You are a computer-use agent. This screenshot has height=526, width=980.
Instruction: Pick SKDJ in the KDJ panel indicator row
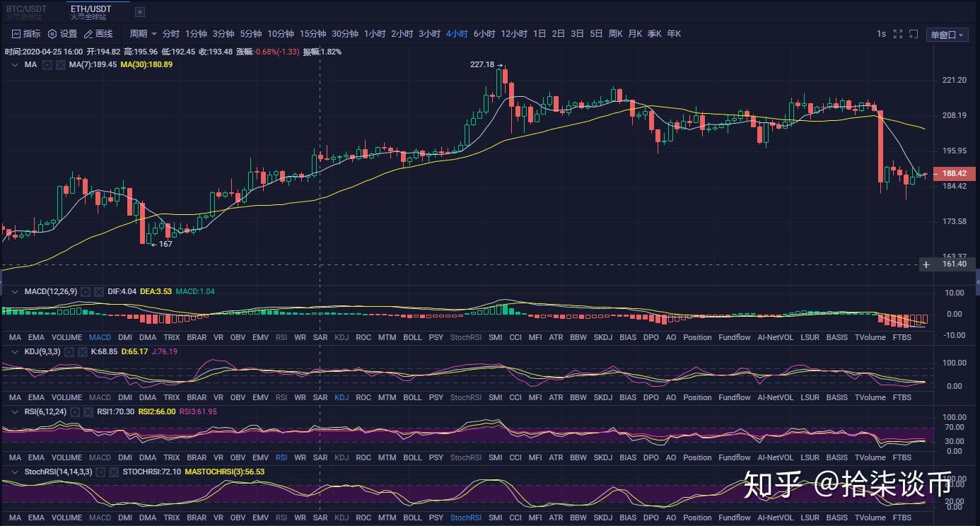pos(603,397)
